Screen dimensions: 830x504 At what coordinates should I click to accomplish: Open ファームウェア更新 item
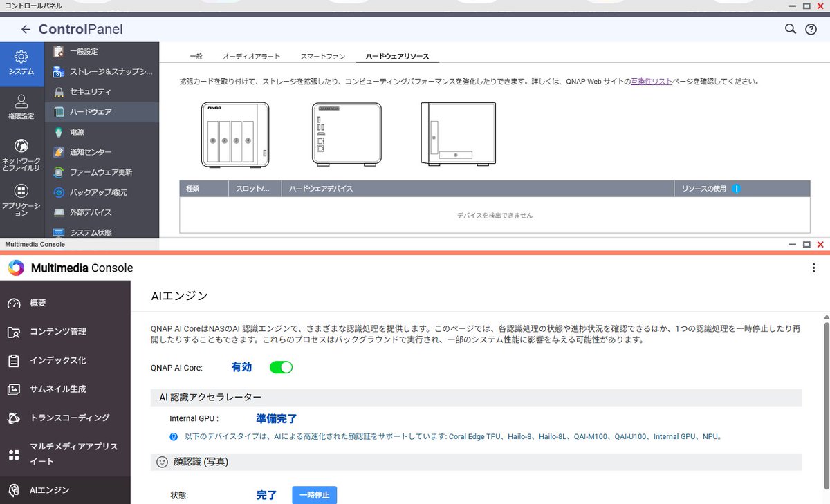point(102,172)
